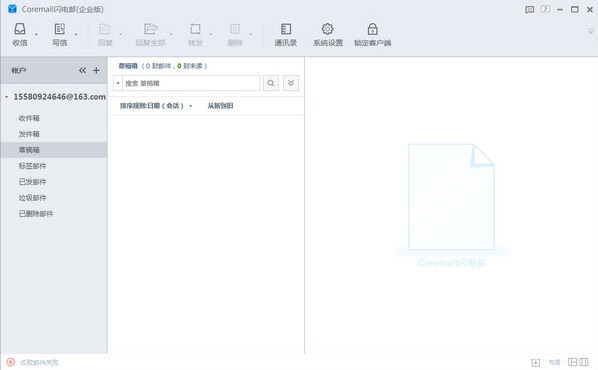Open the dropdown arrow beside 写信
This screenshot has height=370, width=598.
(76, 35)
